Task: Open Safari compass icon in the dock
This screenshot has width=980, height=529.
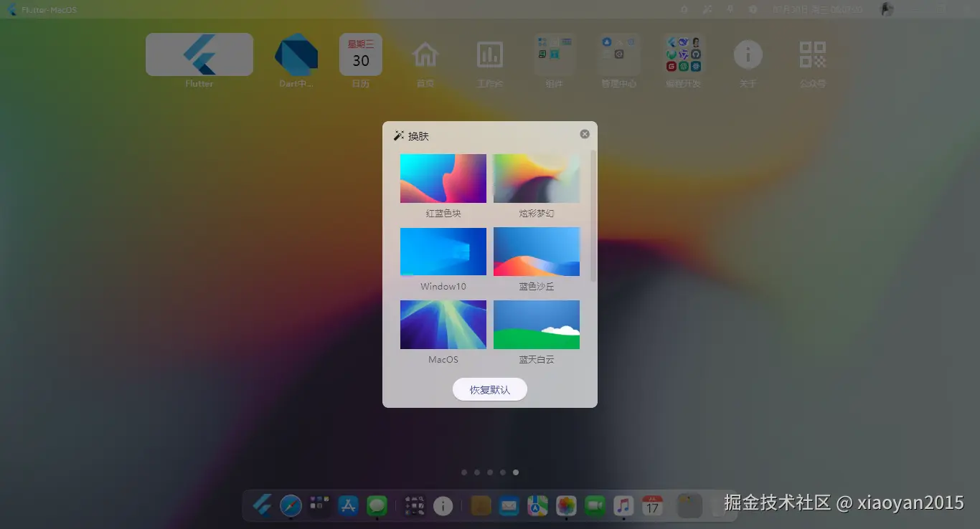Action: pyautogui.click(x=291, y=506)
